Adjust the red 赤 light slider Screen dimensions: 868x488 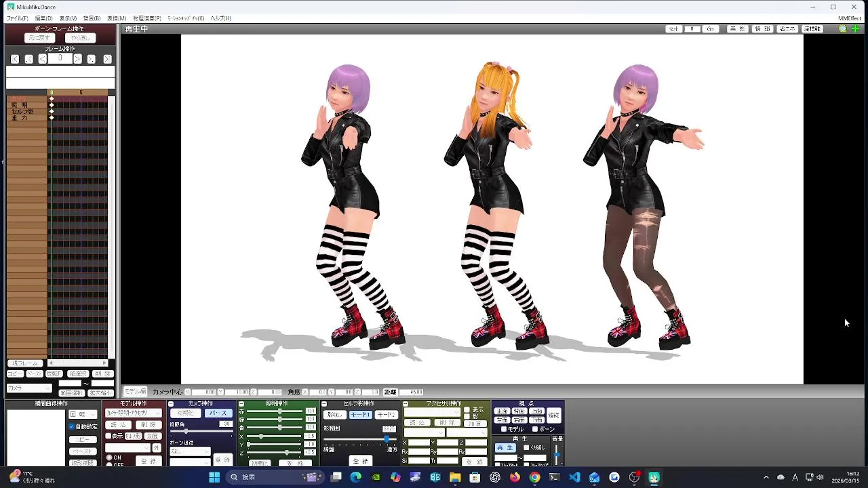[x=280, y=411]
